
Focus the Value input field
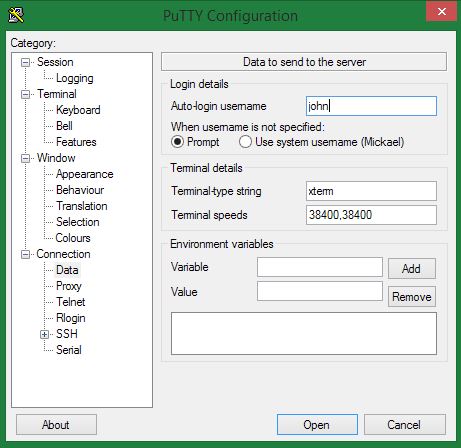click(x=320, y=291)
